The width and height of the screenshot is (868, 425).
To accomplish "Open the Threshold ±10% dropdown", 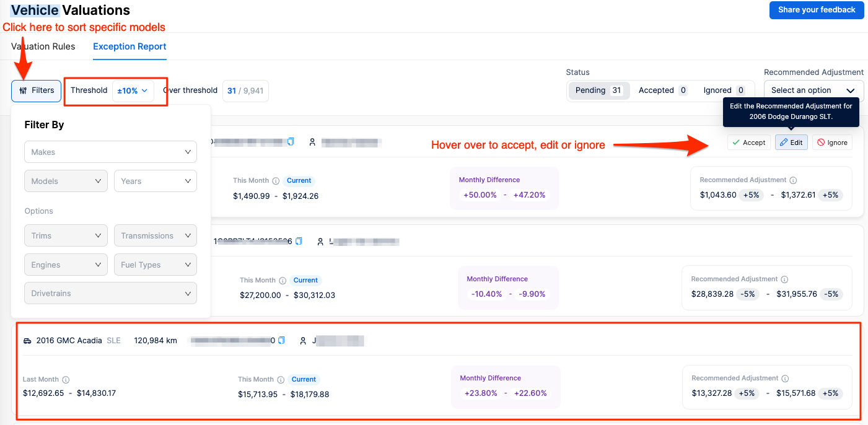I will coord(133,90).
